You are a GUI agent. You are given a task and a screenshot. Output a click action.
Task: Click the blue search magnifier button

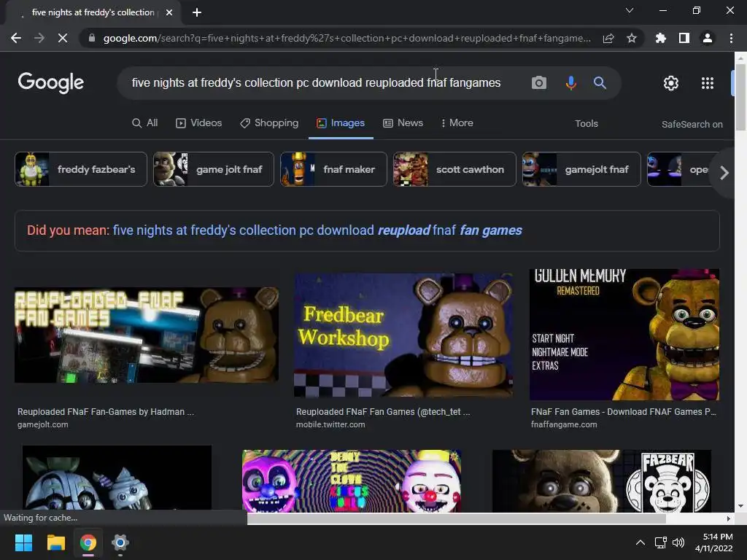coord(600,83)
